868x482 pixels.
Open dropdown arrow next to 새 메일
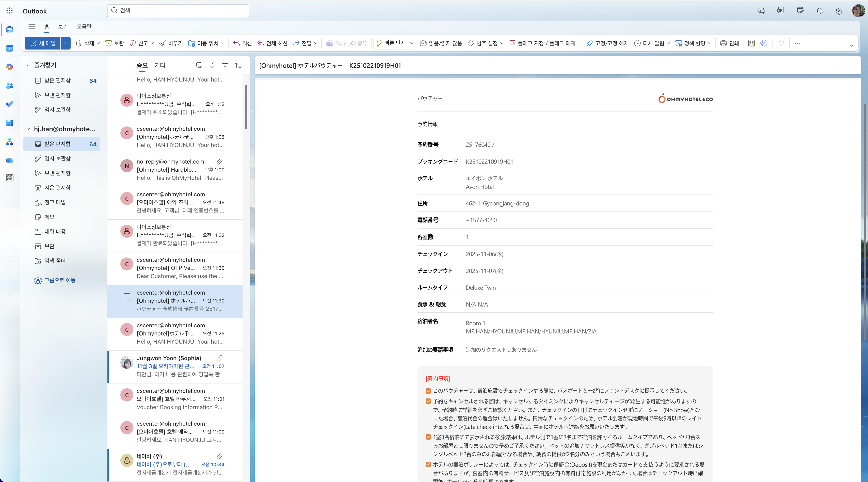point(65,43)
